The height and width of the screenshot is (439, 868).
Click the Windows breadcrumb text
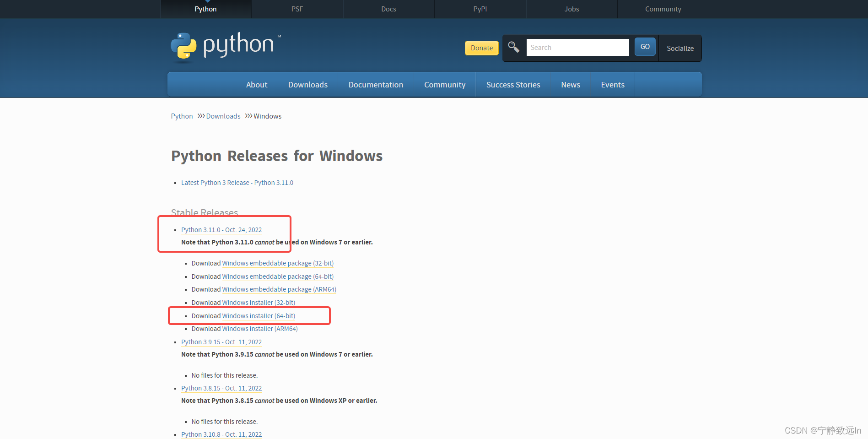click(x=268, y=116)
